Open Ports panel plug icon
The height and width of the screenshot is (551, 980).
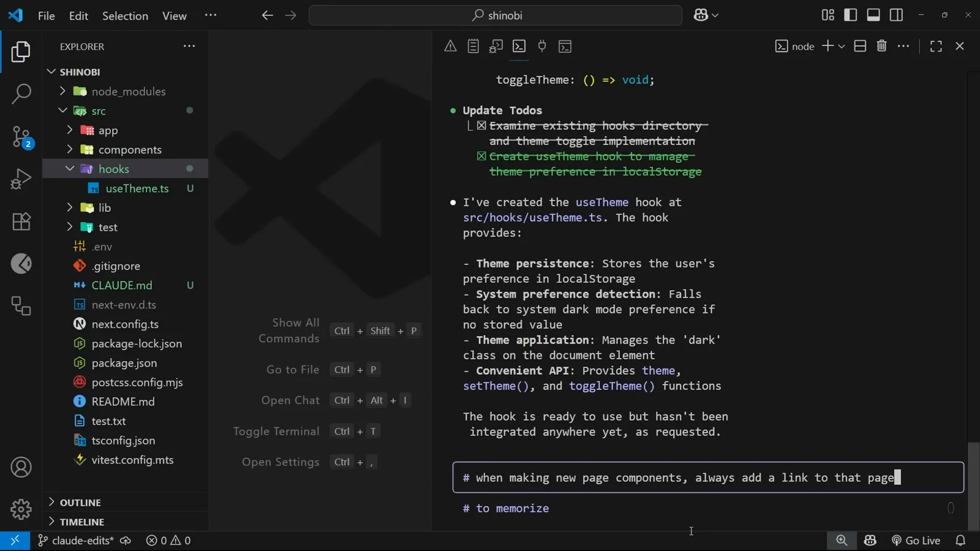pos(542,46)
